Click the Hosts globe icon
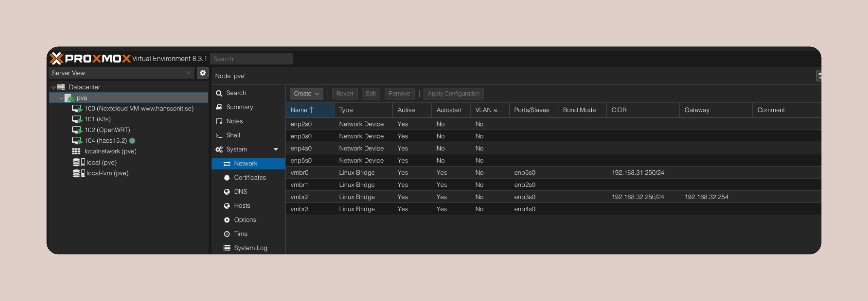The height and width of the screenshot is (301, 868). [x=227, y=206]
